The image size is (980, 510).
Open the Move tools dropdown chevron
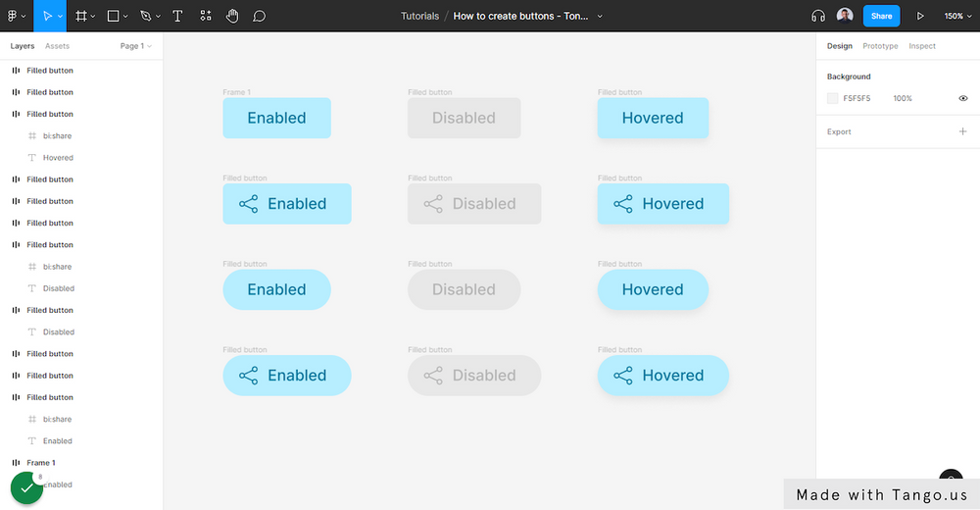60,17
